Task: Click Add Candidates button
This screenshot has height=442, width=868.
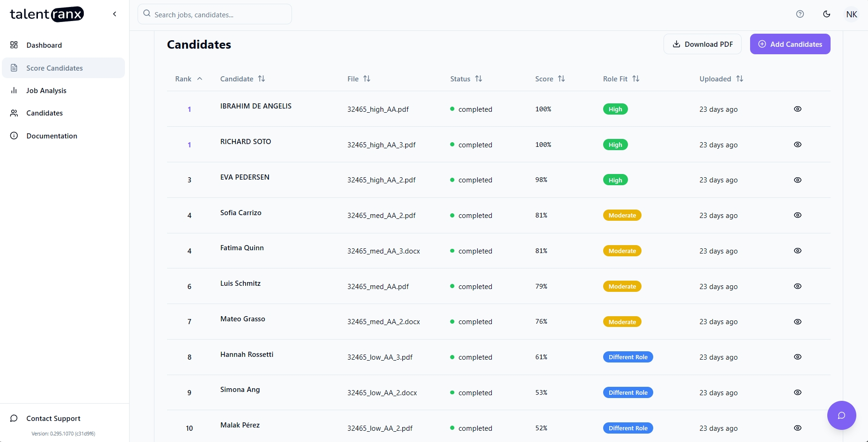Action: click(x=790, y=44)
